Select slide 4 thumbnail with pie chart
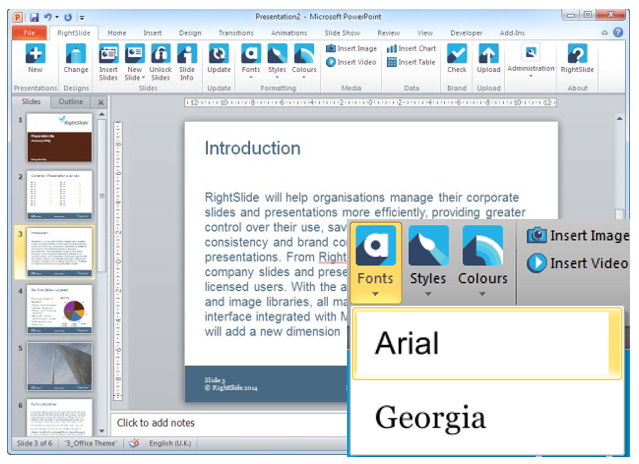The height and width of the screenshot is (464, 639). tap(59, 309)
